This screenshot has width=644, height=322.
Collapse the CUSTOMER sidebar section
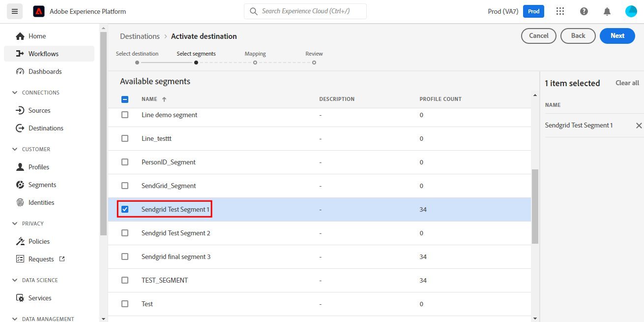[x=14, y=149]
